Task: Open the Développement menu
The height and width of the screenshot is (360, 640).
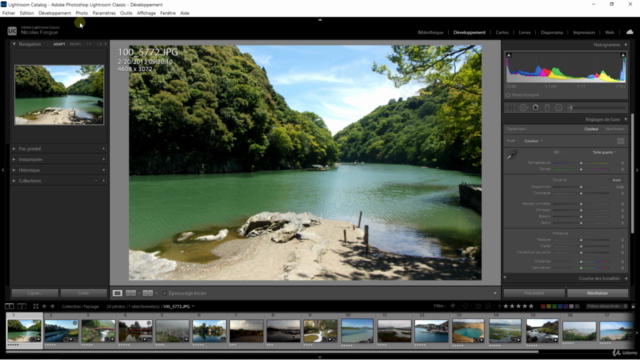Action: [55, 13]
